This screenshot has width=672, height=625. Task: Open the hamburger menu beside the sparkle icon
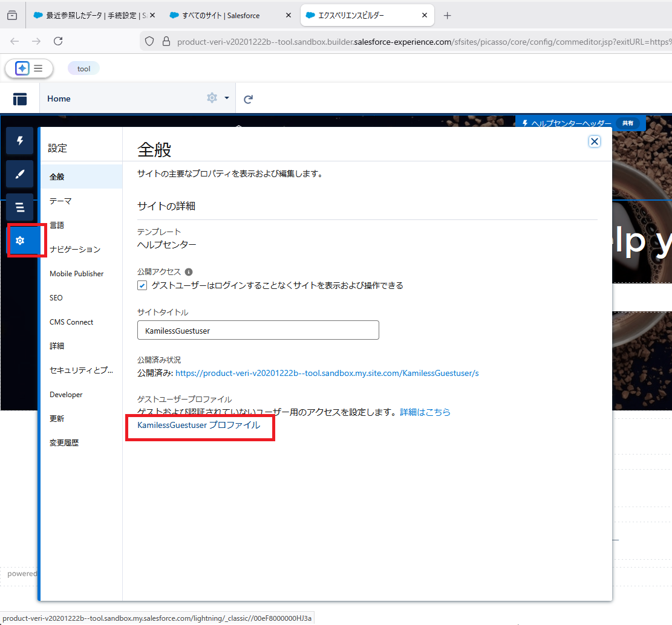[36, 68]
